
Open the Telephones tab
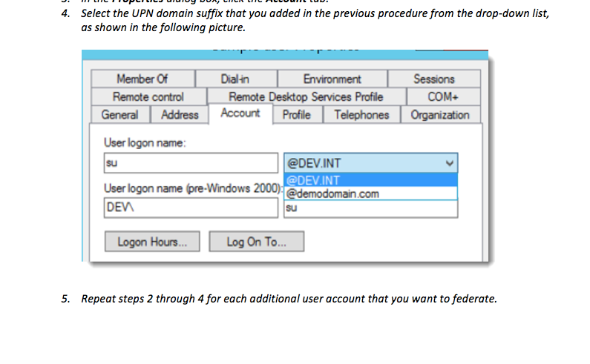(361, 115)
